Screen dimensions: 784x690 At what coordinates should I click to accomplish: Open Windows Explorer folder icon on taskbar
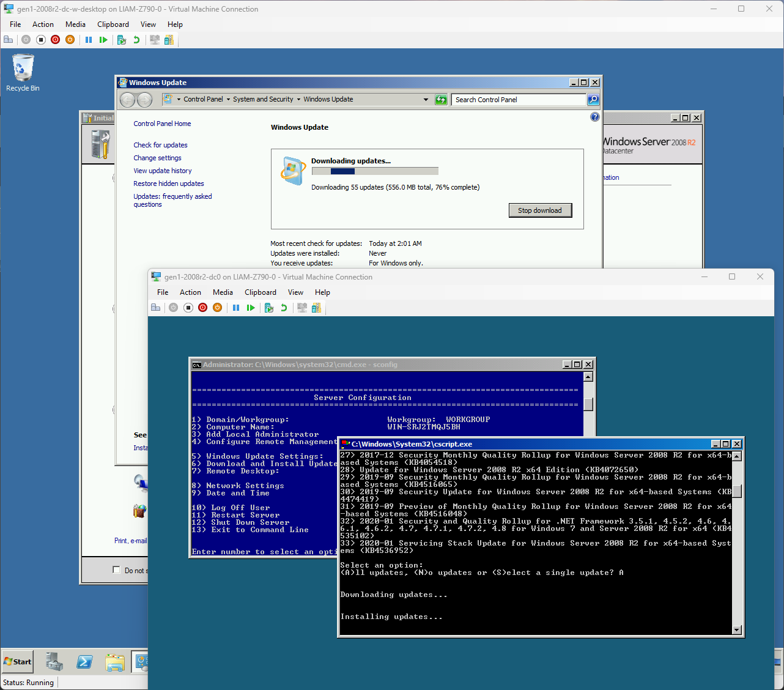click(x=115, y=662)
